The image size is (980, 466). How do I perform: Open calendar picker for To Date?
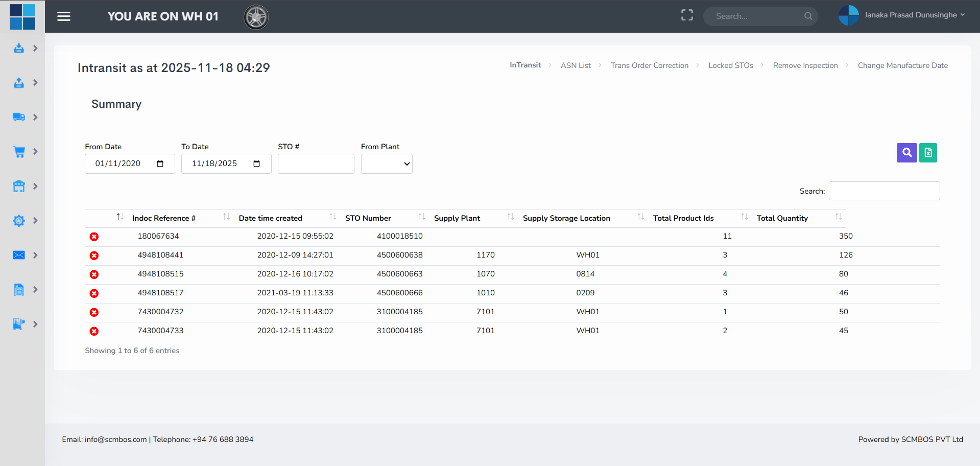[x=256, y=164]
